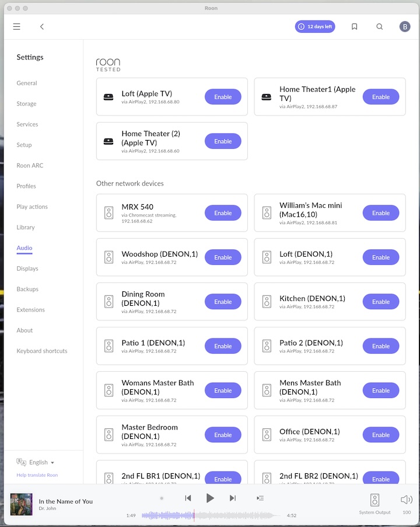Open the play queue icon
420x527 pixels.
[260, 498]
